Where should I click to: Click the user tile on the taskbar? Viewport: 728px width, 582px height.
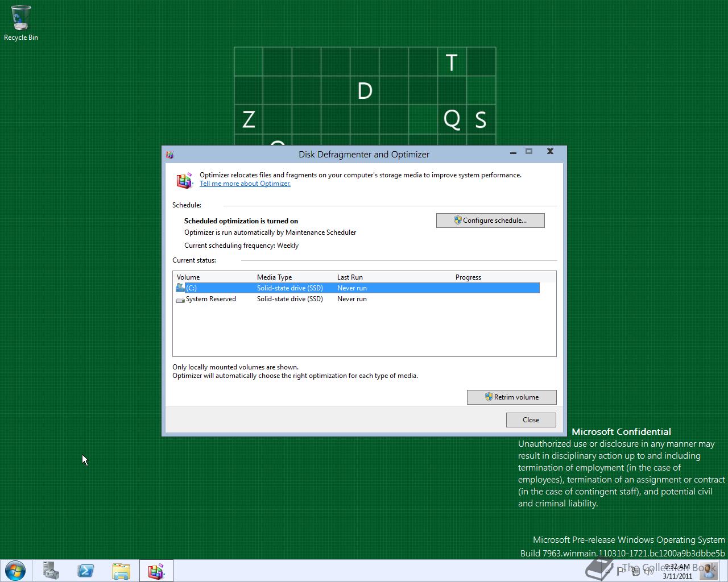(x=709, y=571)
